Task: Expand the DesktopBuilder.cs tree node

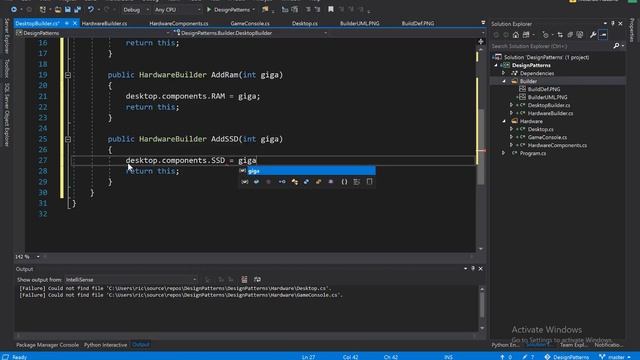Action: tap(511, 105)
